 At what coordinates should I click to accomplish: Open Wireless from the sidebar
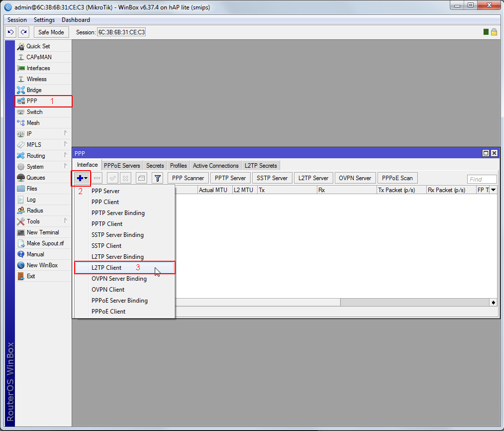pyautogui.click(x=36, y=79)
